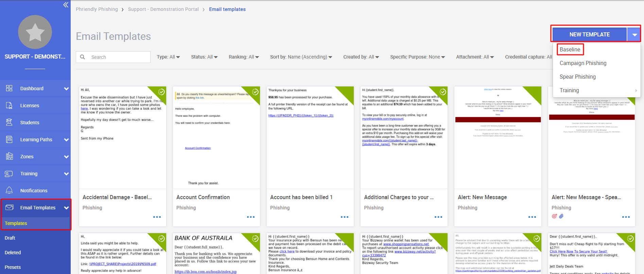Image resolution: width=644 pixels, height=274 pixels.
Task: Open more options for Additional Charges template
Action: pos(438,217)
